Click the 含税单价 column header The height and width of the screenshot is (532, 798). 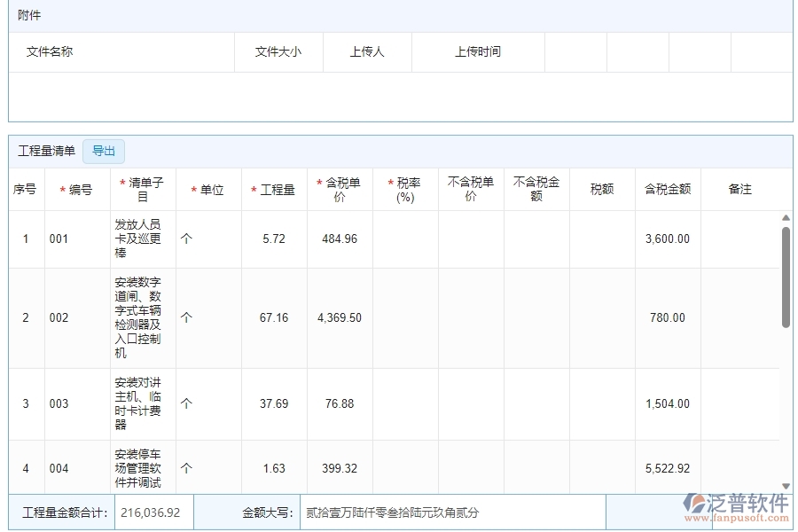pyautogui.click(x=339, y=187)
